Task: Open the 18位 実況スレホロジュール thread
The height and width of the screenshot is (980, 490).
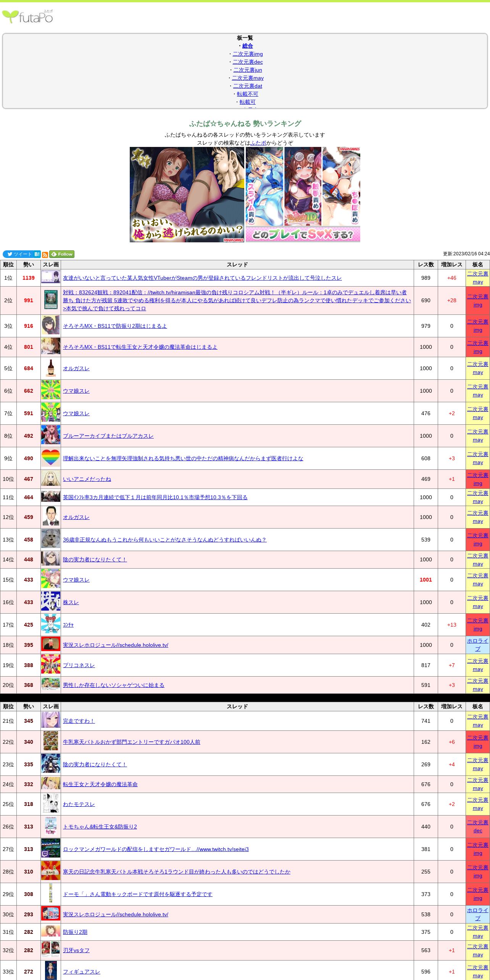Action: coord(116,645)
